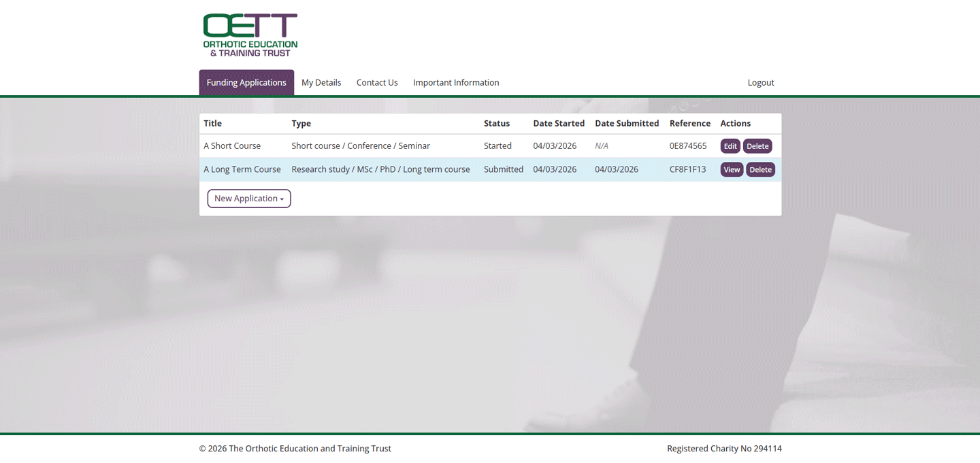This screenshot has height=463, width=980.
Task: Click the copyright footer text
Action: tap(295, 448)
